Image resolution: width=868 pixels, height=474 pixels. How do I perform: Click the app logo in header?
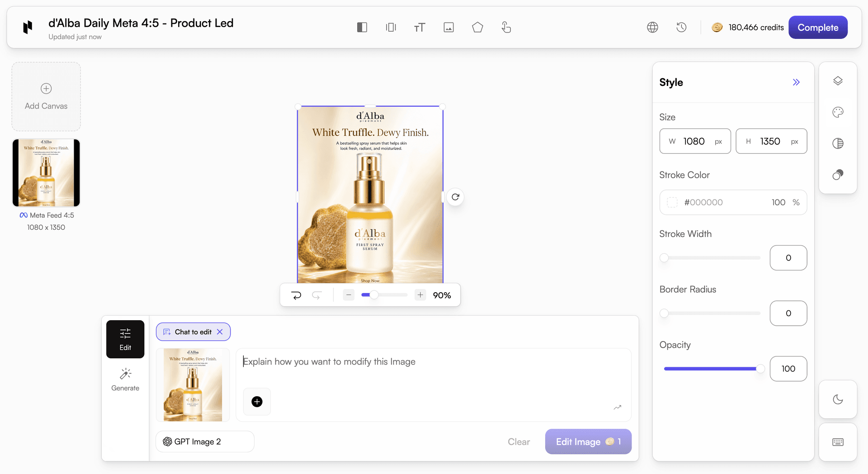point(28,27)
